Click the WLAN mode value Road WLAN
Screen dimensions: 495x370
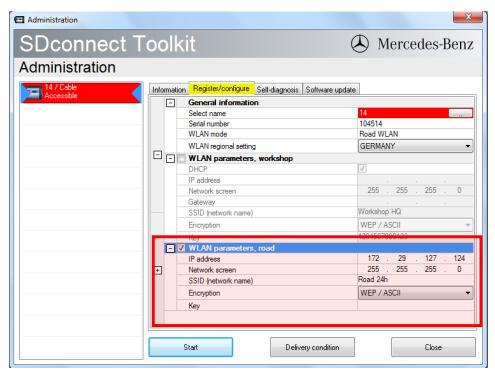point(379,134)
